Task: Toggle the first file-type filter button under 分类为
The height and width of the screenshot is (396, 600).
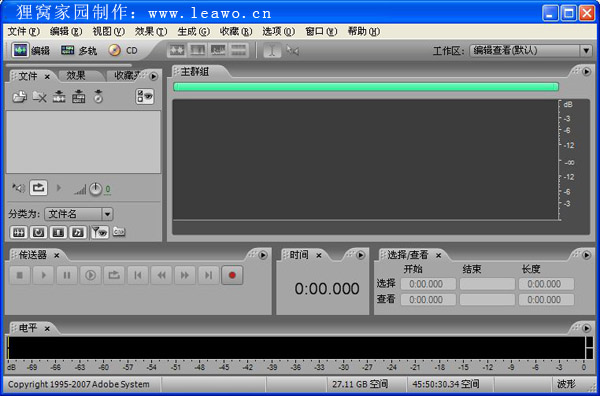Action: (18, 232)
